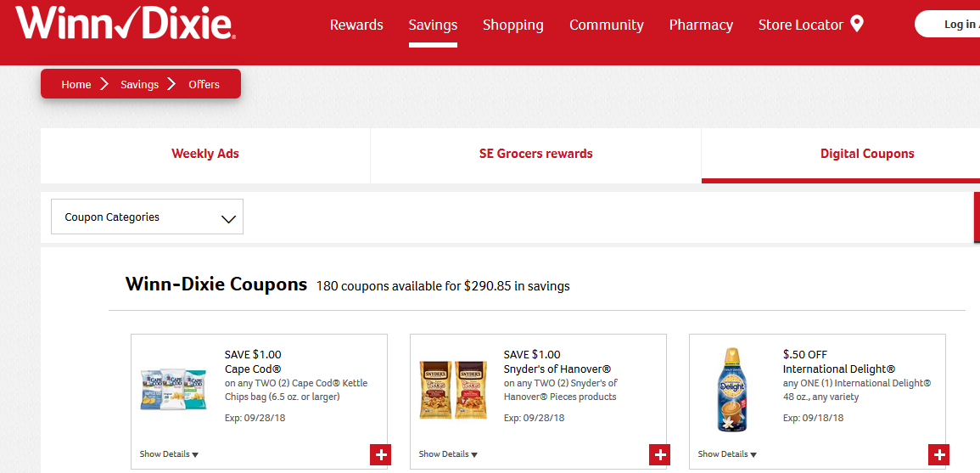
Task: Expand Show Details for Snyder's of Hanover coupon
Action: pos(448,454)
